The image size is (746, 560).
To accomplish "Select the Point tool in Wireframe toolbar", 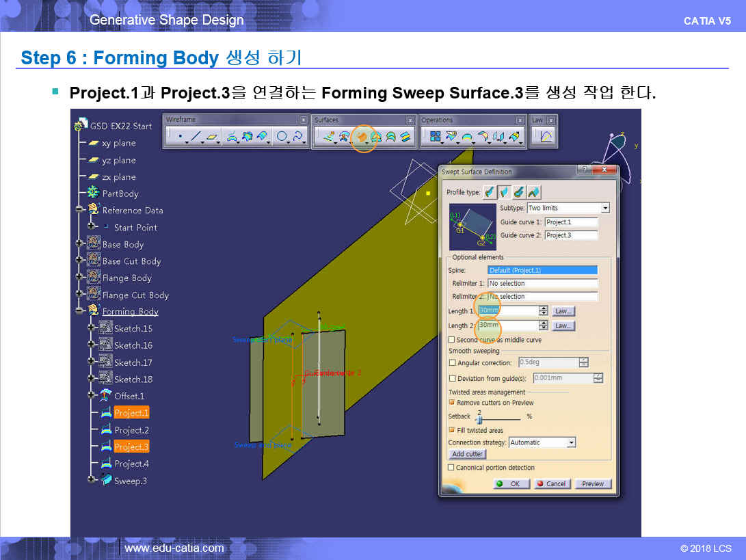I will 180,137.
